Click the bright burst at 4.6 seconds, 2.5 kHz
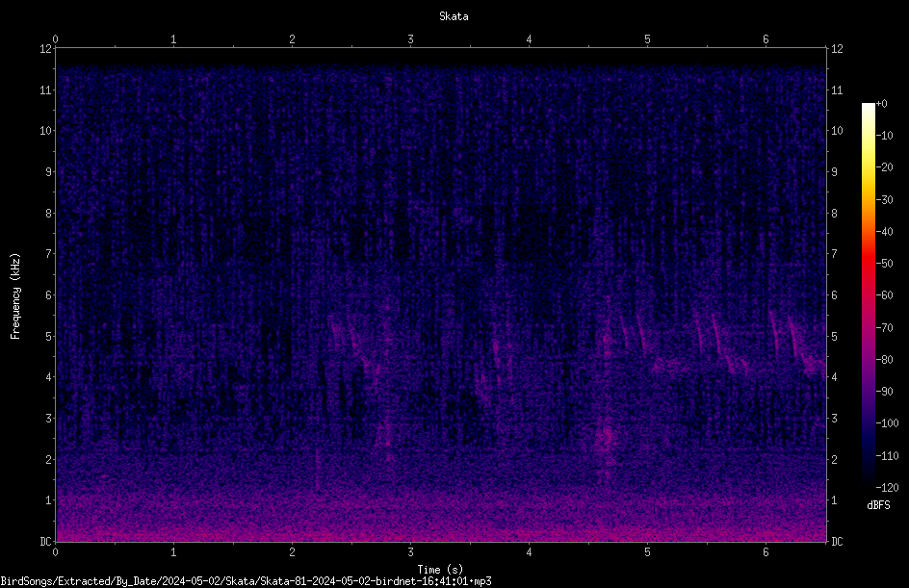This screenshot has height=588, width=909. (x=607, y=436)
